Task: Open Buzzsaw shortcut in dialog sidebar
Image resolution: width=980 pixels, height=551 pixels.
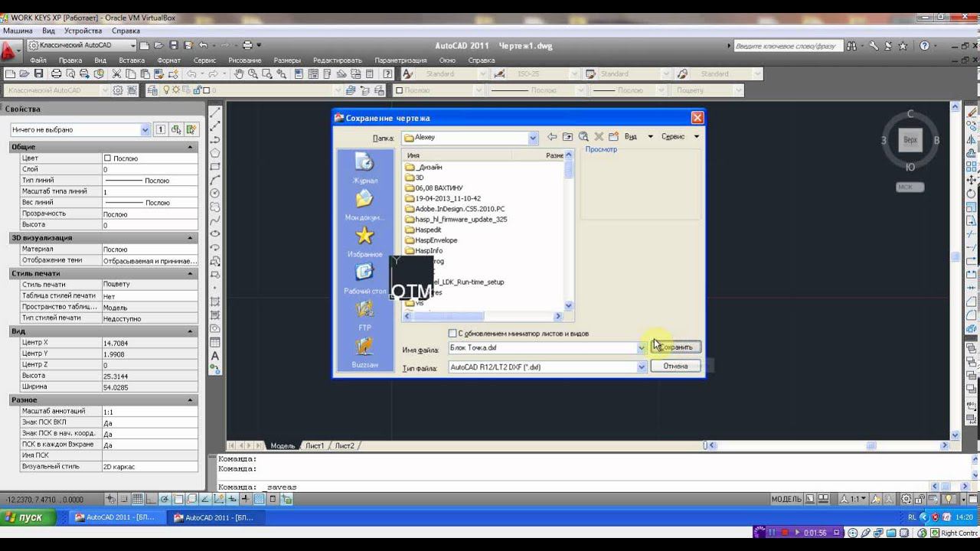Action: point(364,351)
